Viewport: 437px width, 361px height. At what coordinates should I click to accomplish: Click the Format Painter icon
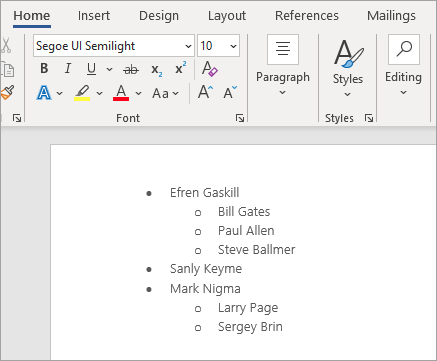click(x=7, y=93)
